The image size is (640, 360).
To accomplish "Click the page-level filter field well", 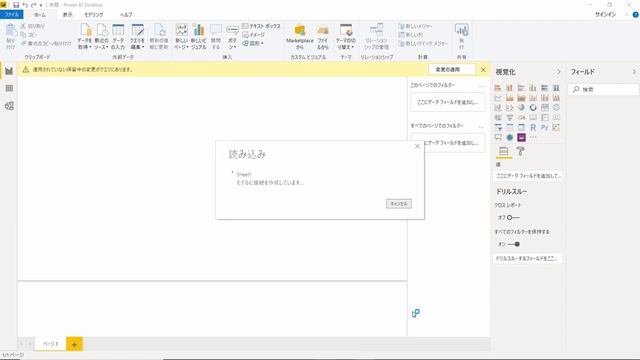I will [x=448, y=102].
